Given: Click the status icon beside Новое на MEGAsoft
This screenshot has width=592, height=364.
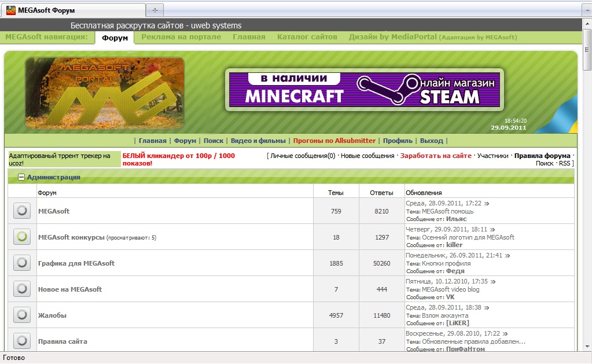Looking at the screenshot, I should point(22,289).
